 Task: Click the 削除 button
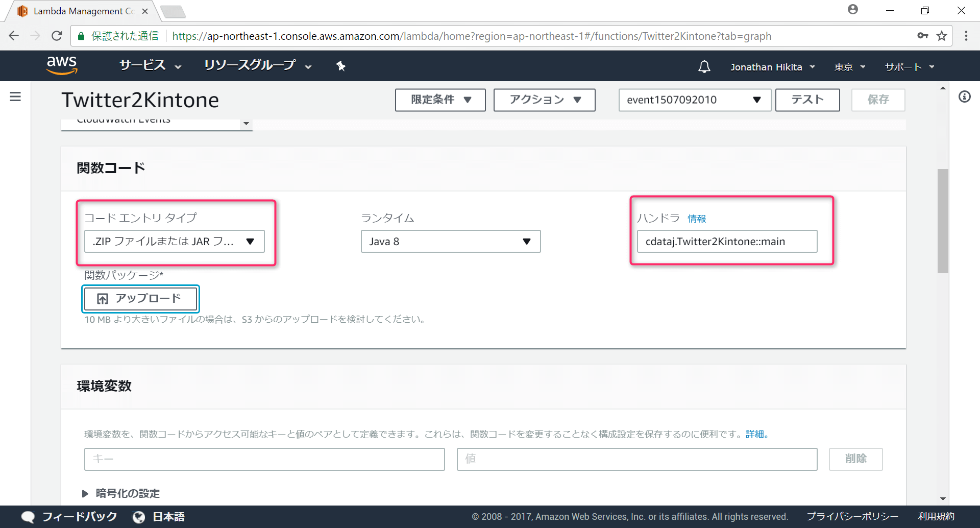856,459
